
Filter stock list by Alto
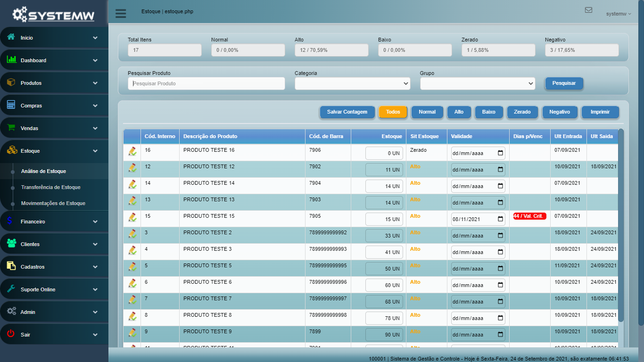[x=459, y=112]
